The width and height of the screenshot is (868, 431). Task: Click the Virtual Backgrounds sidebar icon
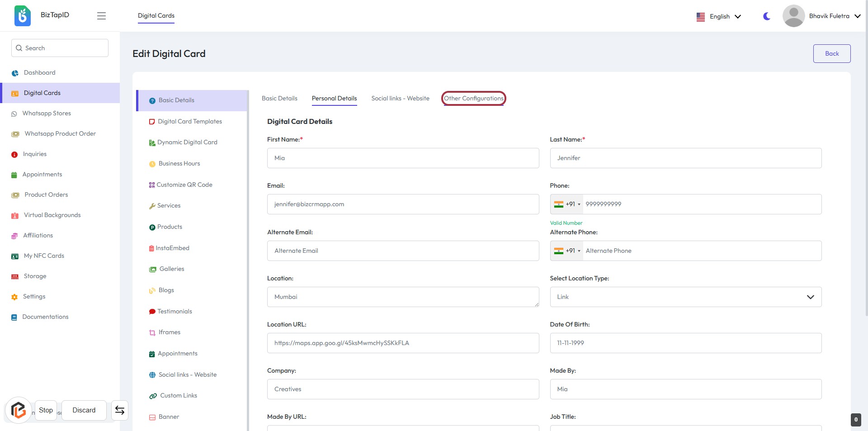(x=15, y=215)
